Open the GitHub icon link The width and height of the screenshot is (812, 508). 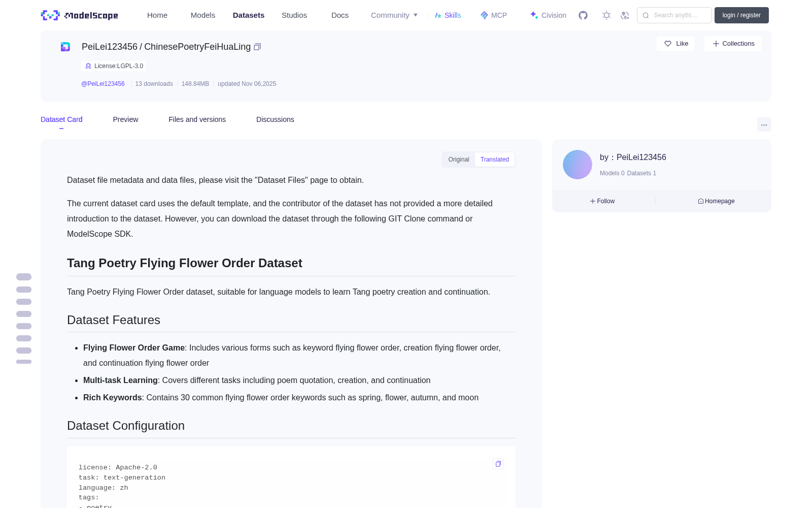point(583,15)
